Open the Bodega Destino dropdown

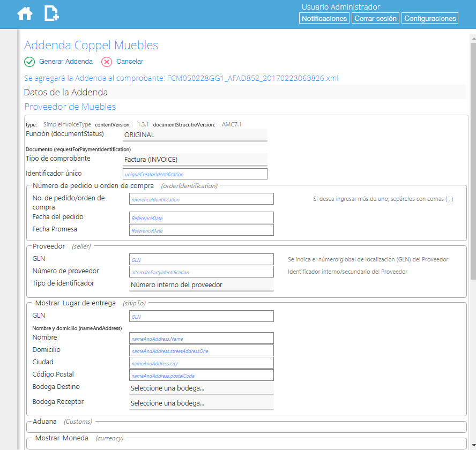pyautogui.click(x=201, y=388)
